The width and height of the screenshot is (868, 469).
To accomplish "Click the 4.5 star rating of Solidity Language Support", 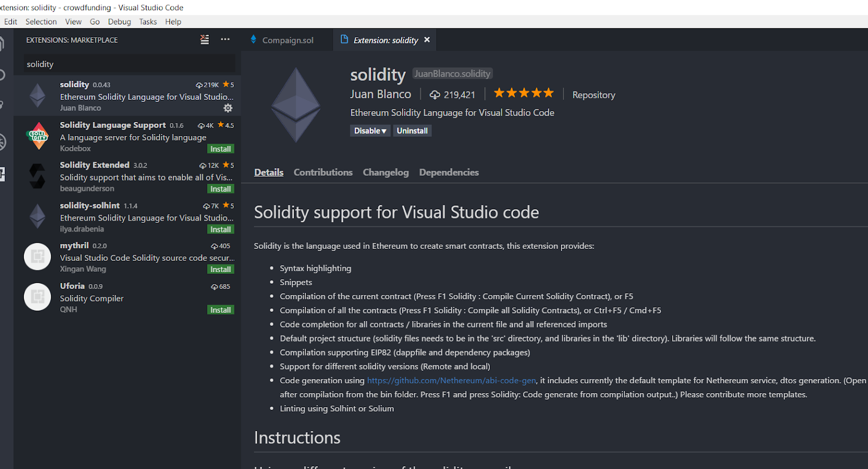I will (226, 125).
